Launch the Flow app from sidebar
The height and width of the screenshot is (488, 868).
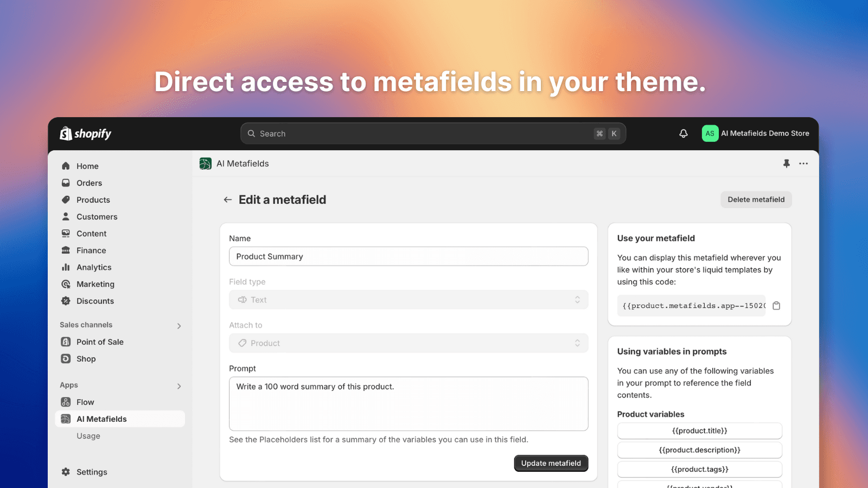[x=85, y=402]
